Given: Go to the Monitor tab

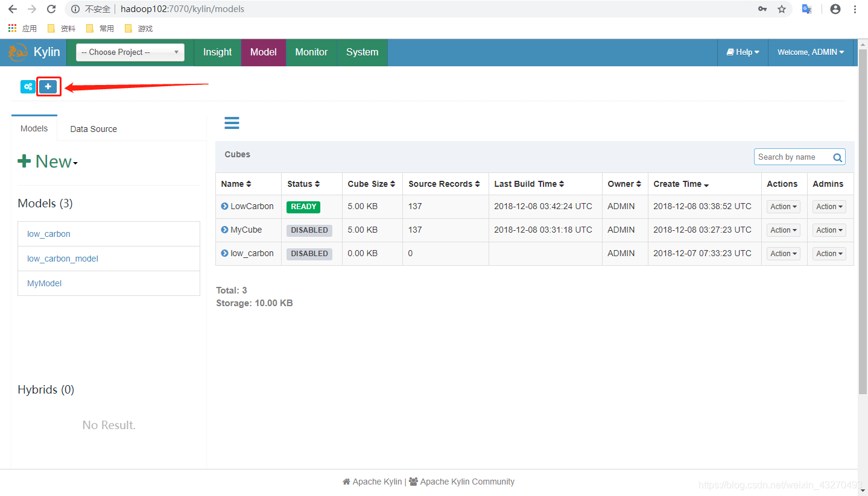Looking at the screenshot, I should click(x=311, y=52).
